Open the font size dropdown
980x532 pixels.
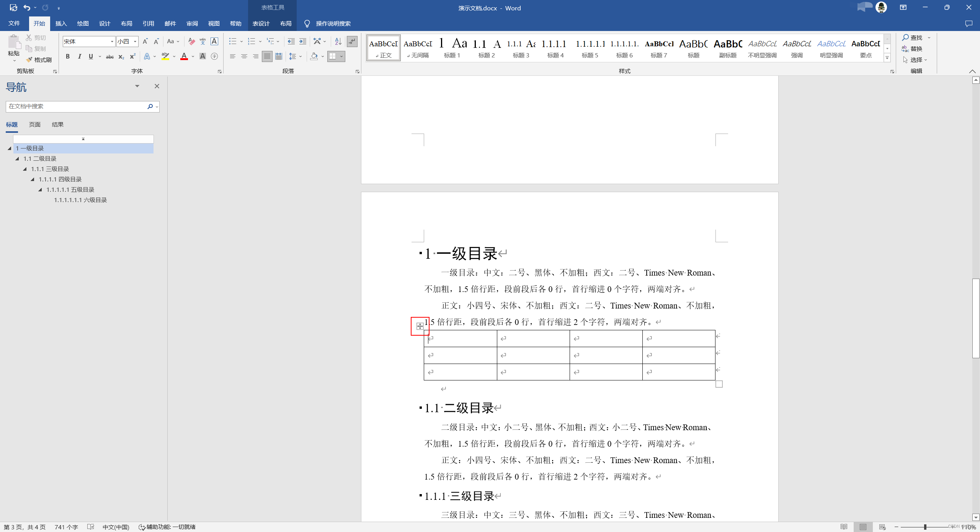click(x=135, y=41)
